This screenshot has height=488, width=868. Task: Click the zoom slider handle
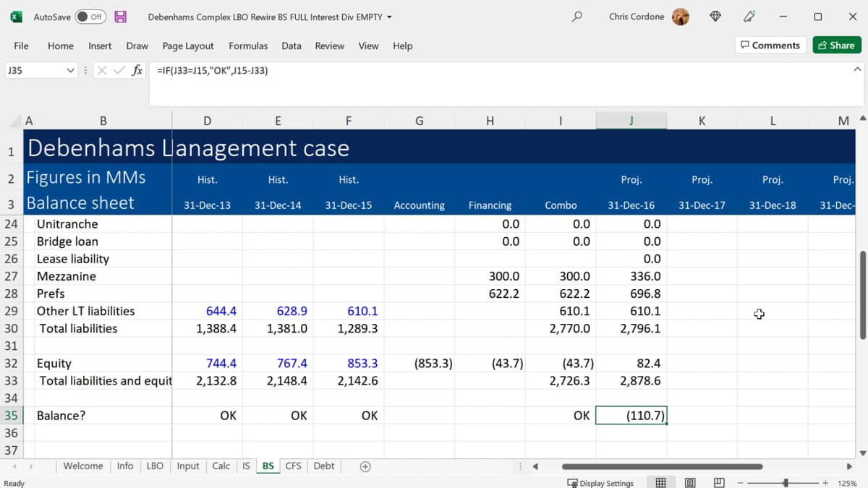[786, 482]
